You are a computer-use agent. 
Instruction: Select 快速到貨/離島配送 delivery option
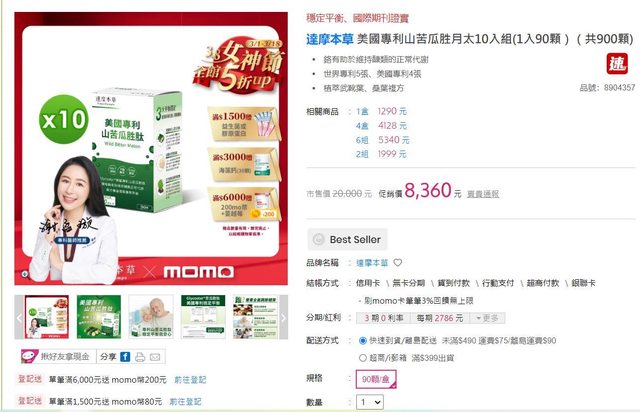[362, 341]
